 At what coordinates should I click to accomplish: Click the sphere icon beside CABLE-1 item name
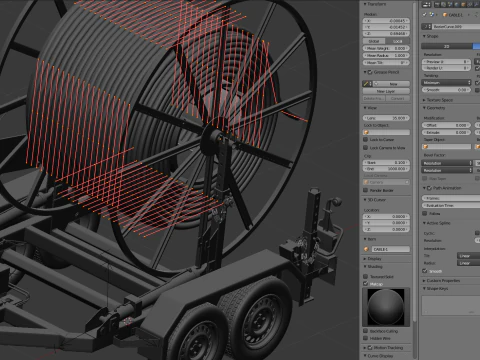[366, 249]
